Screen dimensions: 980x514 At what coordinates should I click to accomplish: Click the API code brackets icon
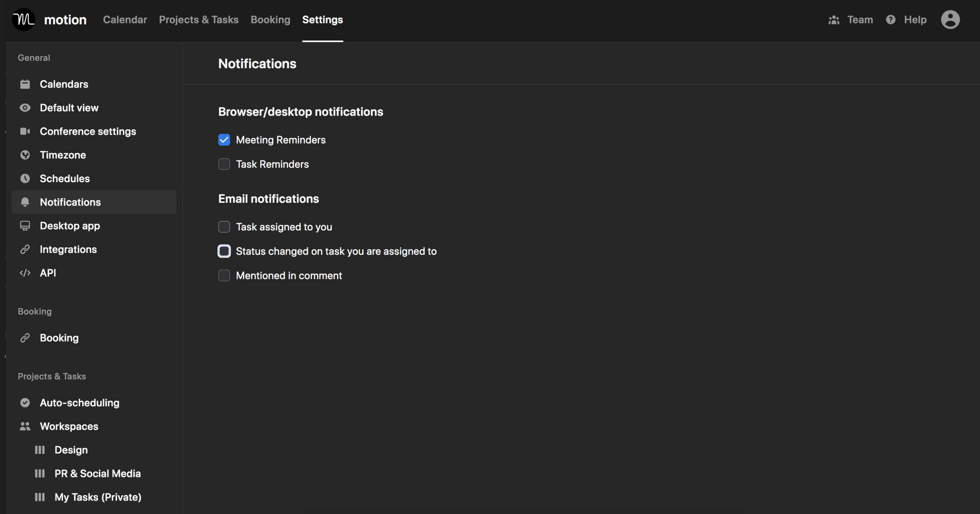pos(25,273)
